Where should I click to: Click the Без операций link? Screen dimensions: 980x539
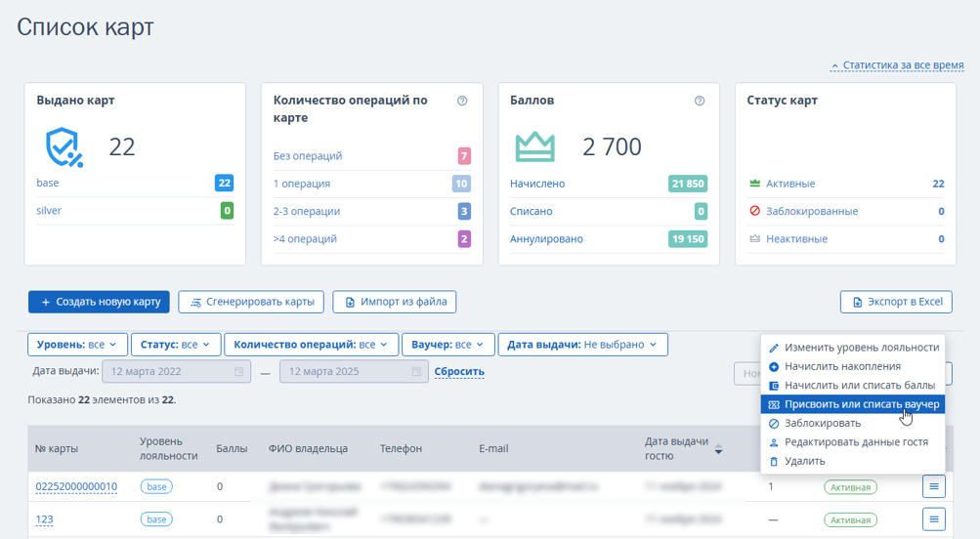coord(308,156)
